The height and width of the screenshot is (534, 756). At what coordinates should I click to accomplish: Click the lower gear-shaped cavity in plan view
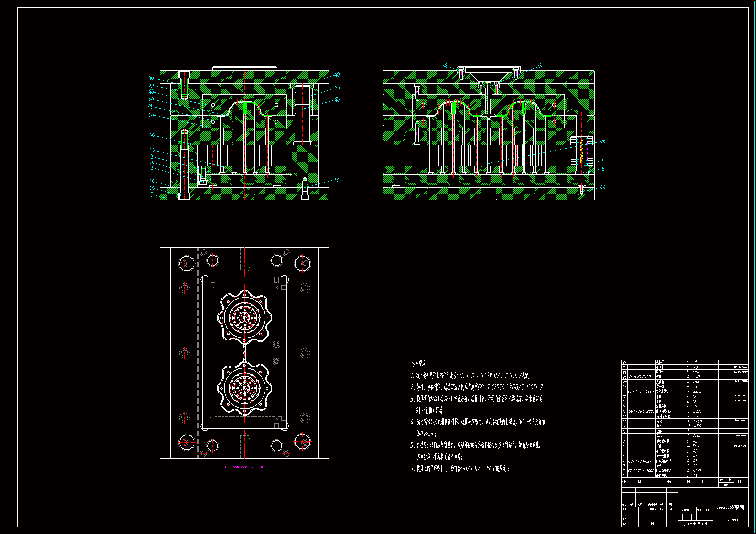coord(244,388)
